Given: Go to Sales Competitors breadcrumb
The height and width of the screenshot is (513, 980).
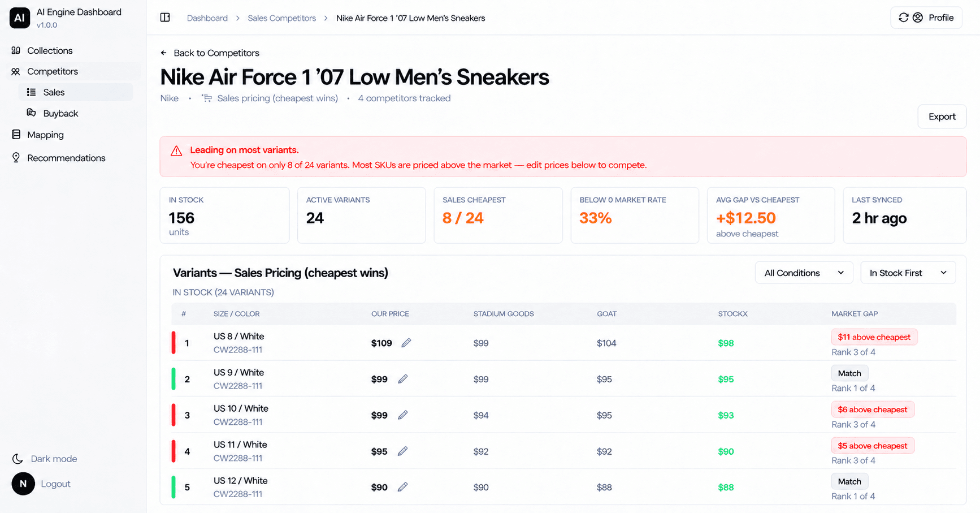Looking at the screenshot, I should click(x=282, y=18).
